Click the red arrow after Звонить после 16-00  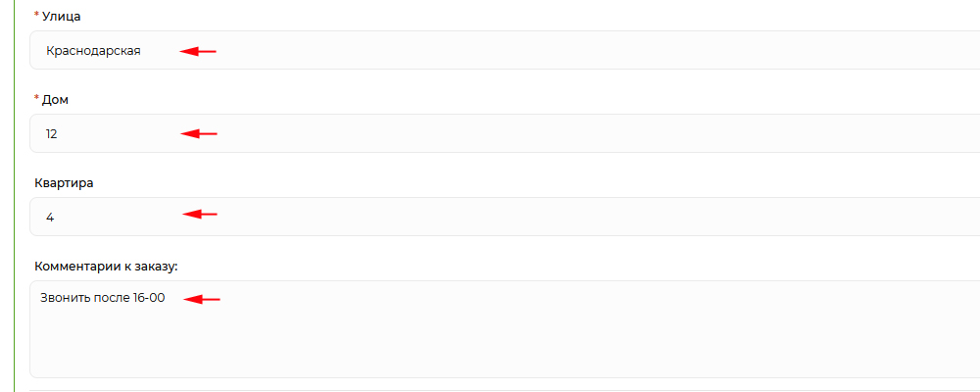pos(202,299)
